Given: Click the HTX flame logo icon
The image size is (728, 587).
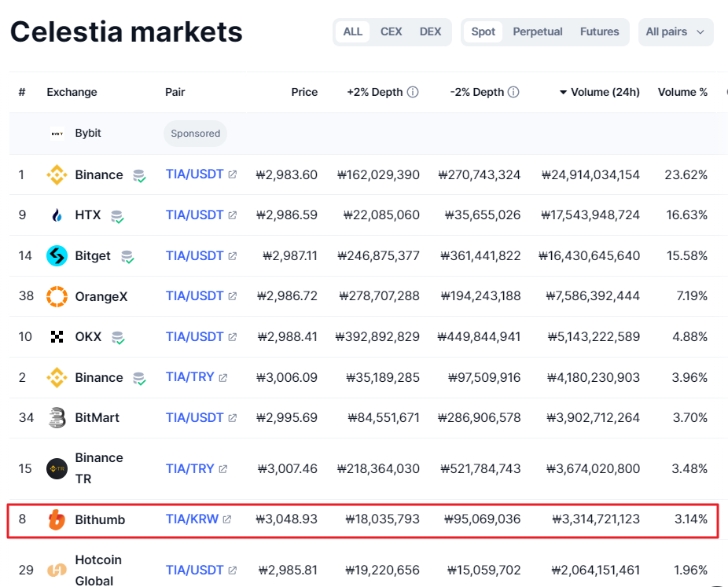Looking at the screenshot, I should tap(57, 215).
